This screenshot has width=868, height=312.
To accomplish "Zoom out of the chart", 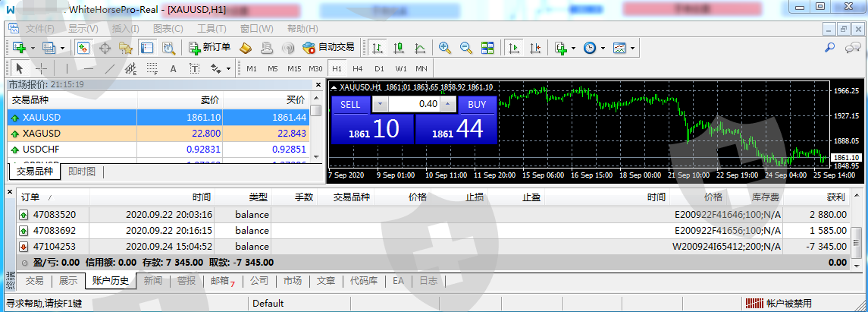I will tap(466, 47).
